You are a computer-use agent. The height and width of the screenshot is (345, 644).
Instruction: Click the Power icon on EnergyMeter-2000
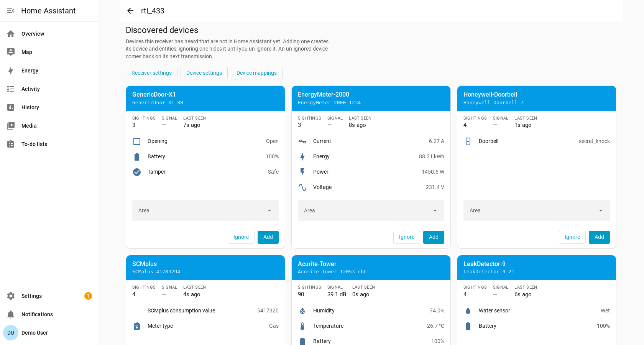[x=302, y=172]
